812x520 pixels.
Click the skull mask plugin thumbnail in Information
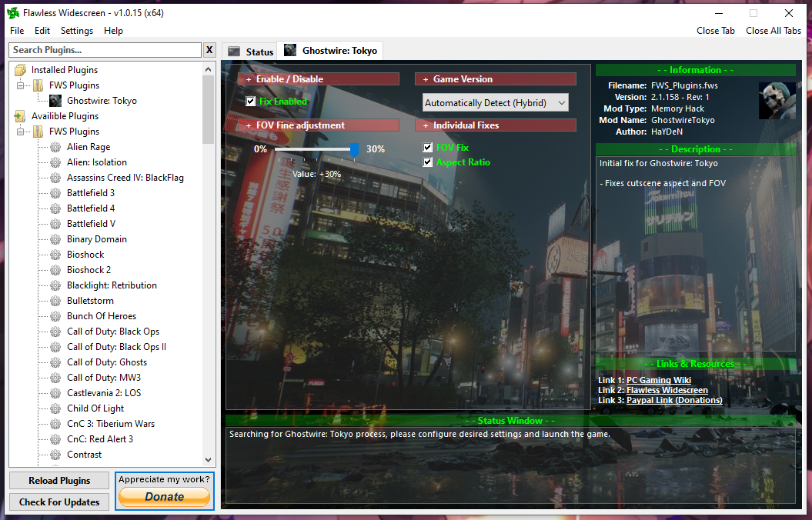point(777,101)
